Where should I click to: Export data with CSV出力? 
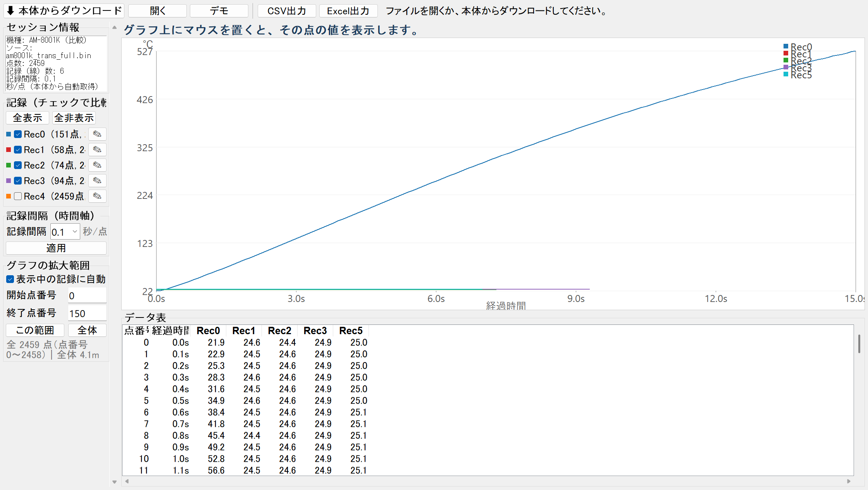pos(287,11)
